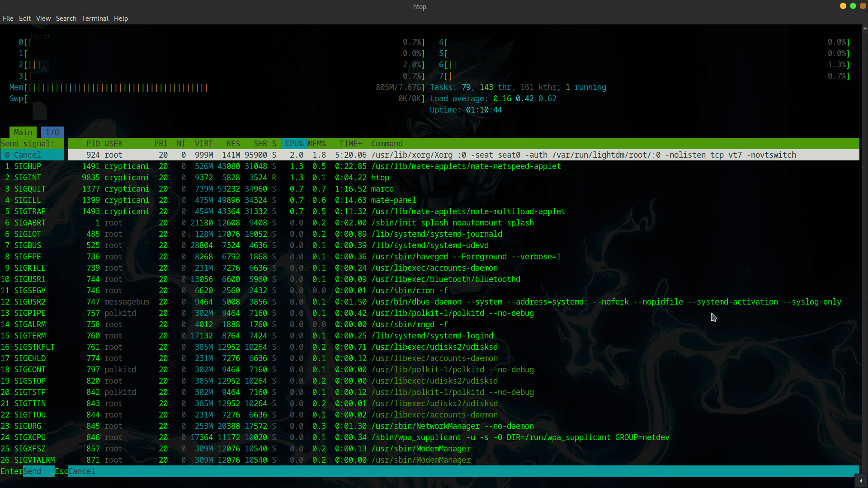868x488 pixels.
Task: Select the Main tab
Action: pos(23,132)
